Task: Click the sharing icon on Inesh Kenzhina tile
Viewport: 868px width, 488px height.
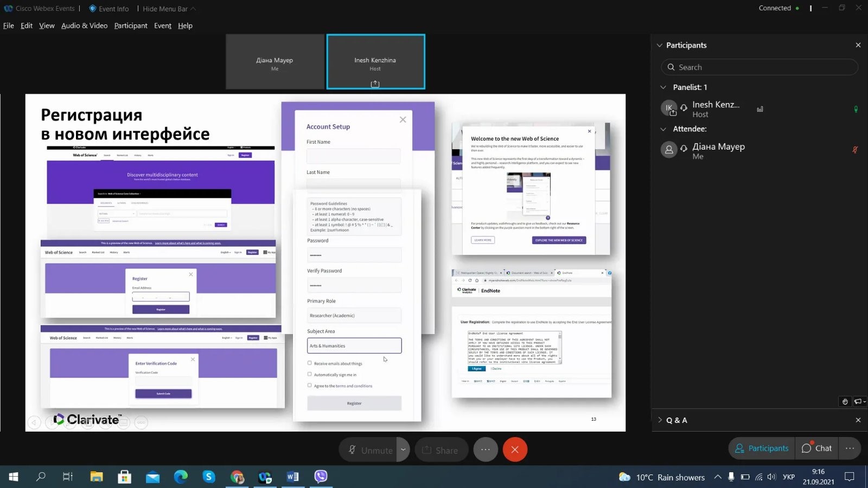Action: 375,84
